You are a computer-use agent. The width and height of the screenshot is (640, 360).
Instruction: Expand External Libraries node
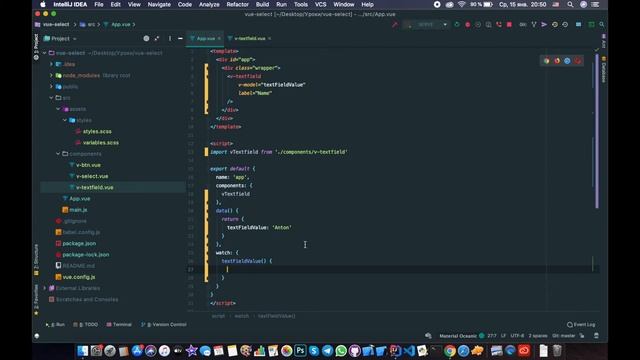click(x=44, y=288)
